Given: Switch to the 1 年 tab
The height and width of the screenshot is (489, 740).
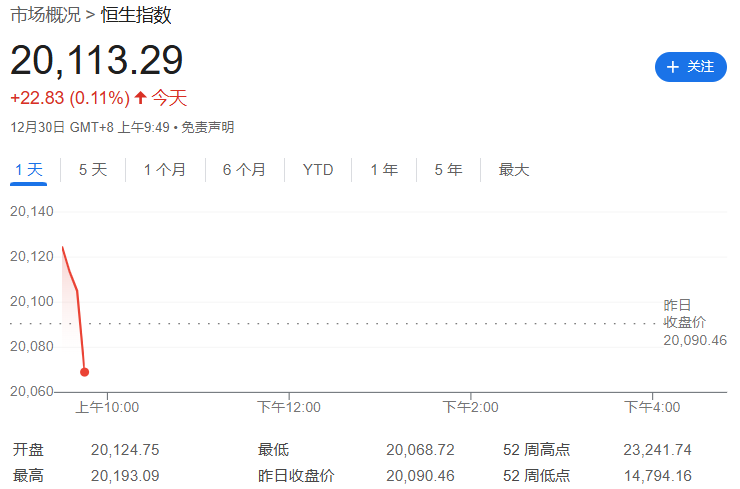Looking at the screenshot, I should point(384,169).
